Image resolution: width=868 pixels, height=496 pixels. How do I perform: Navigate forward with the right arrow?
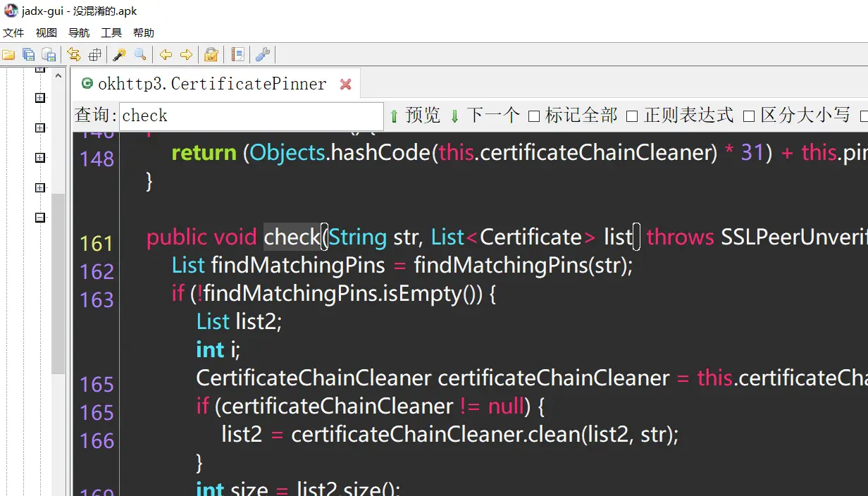point(186,54)
